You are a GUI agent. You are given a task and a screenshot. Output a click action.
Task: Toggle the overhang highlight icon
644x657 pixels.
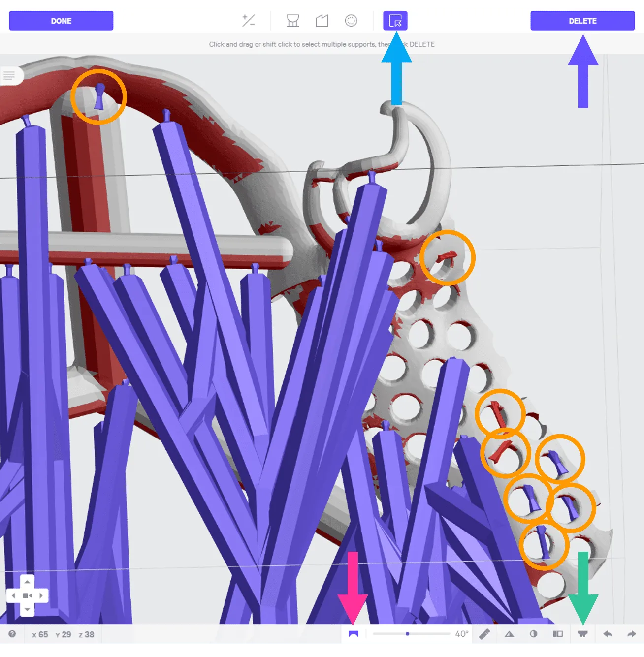tap(353, 634)
